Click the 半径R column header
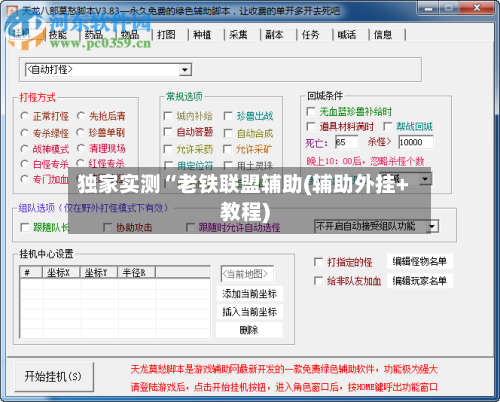Image resolution: width=500 pixels, height=402 pixels. tap(136, 272)
